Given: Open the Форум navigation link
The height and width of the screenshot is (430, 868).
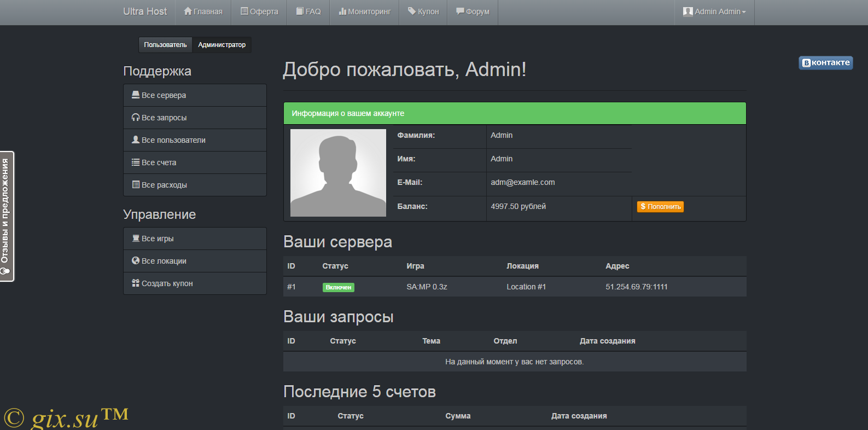Looking at the screenshot, I should (473, 11).
